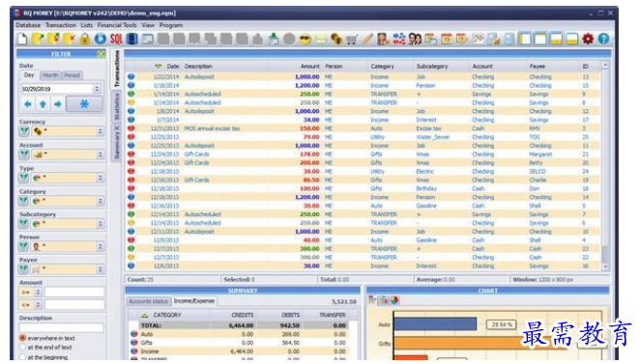This screenshot has width=640, height=364.
Task: Toggle the Type filter funnel
Action: 24,178
